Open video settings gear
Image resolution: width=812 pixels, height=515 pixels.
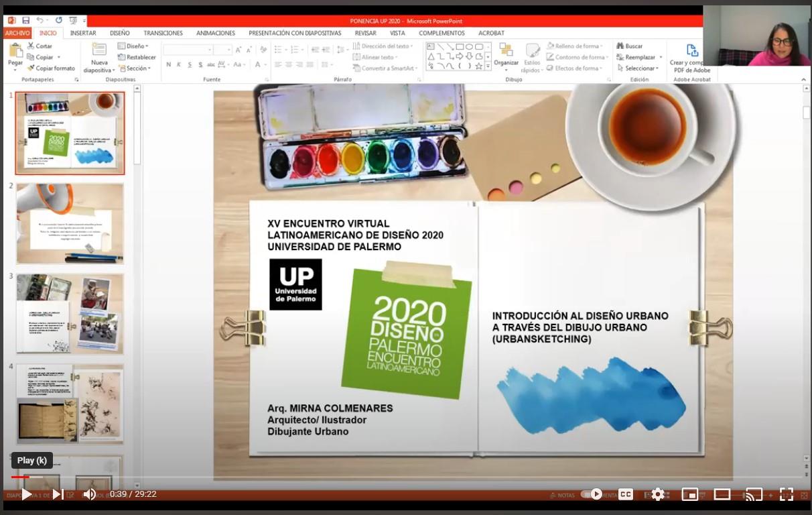tap(658, 494)
